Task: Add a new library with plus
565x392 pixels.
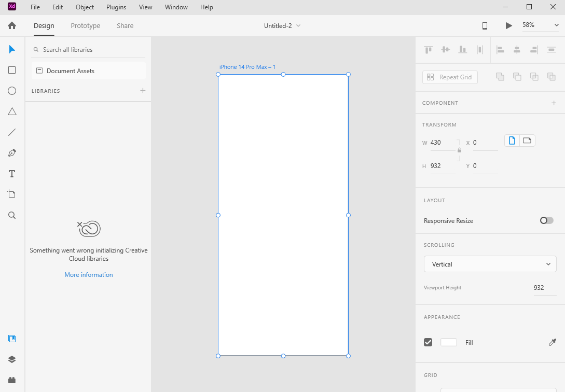Action: pyautogui.click(x=143, y=90)
